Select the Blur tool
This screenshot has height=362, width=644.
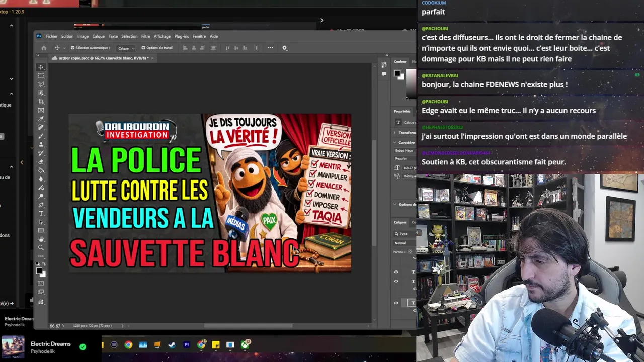coord(41,178)
